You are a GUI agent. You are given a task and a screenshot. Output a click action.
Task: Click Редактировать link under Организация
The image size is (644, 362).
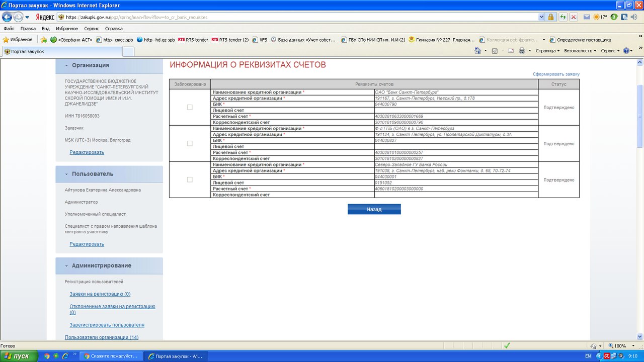87,152
